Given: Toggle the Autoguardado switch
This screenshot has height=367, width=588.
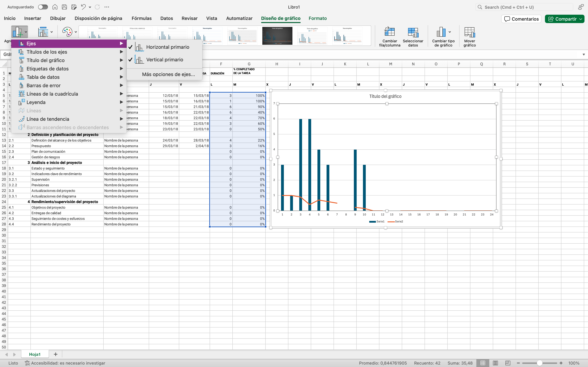Looking at the screenshot, I should pyautogui.click(x=43, y=7).
